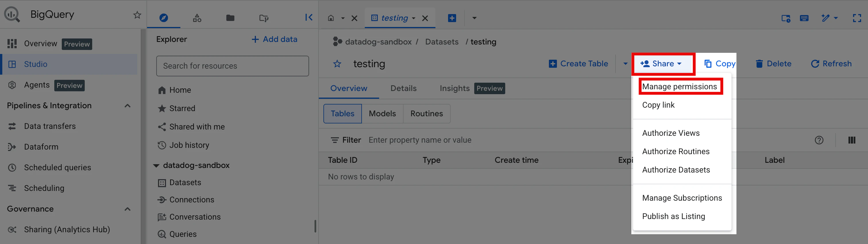Image resolution: width=868 pixels, height=244 pixels.
Task: Open the help icon beside the filter
Action: coord(819,140)
